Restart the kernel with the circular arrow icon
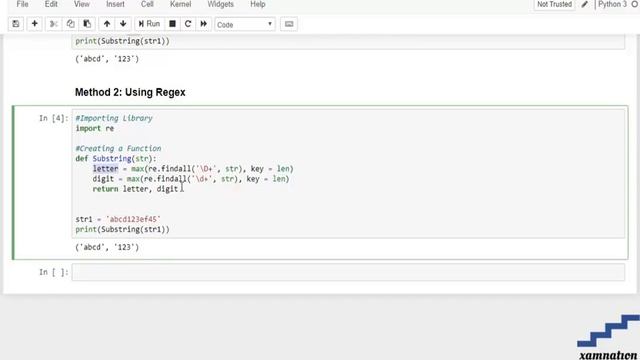 (188, 24)
